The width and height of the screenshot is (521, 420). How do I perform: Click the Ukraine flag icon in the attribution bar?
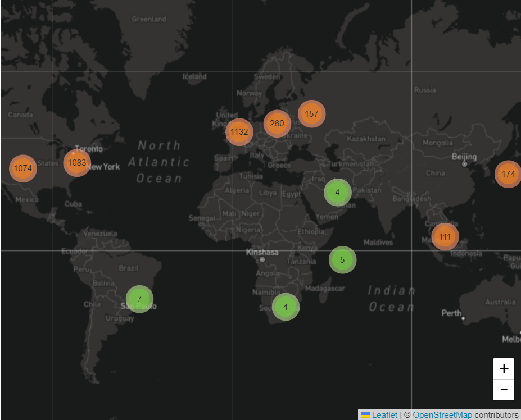point(366,414)
